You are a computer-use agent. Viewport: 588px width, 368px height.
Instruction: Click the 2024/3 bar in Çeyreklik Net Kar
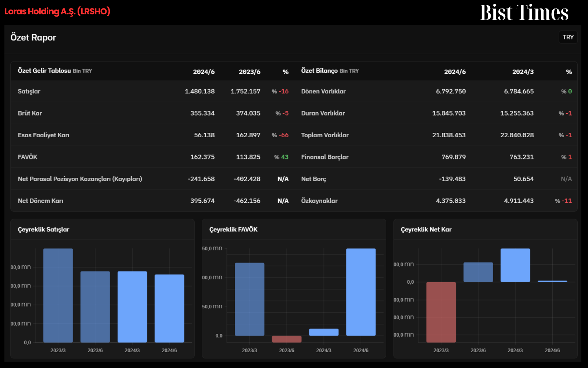pyautogui.click(x=515, y=265)
